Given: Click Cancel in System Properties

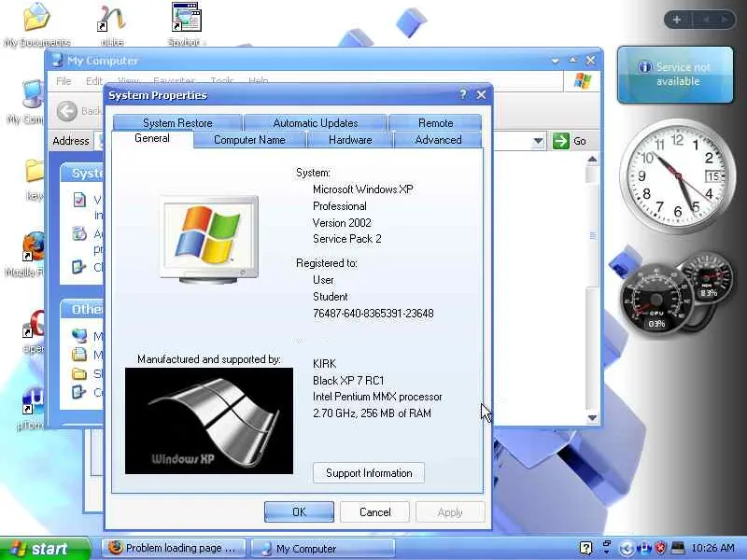Looking at the screenshot, I should tap(375, 511).
